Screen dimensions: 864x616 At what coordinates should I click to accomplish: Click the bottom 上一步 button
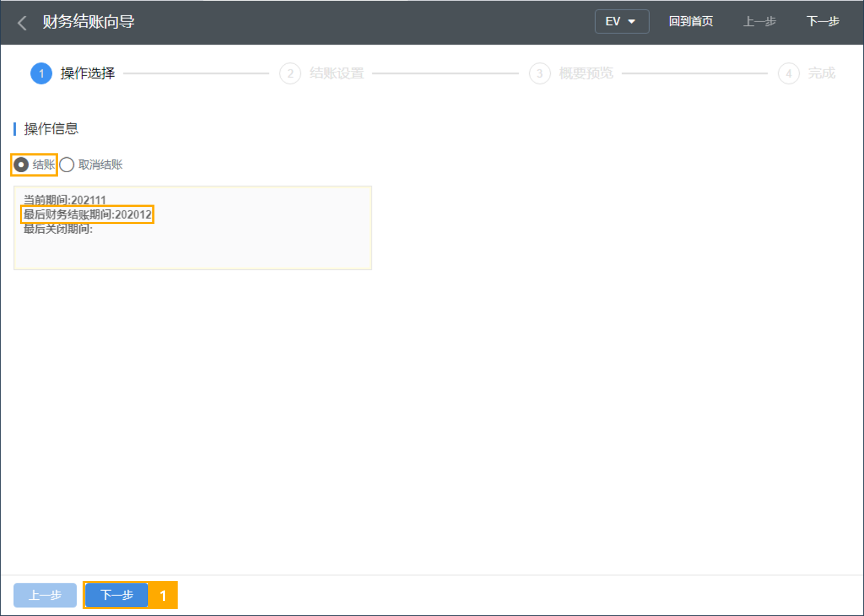click(45, 595)
